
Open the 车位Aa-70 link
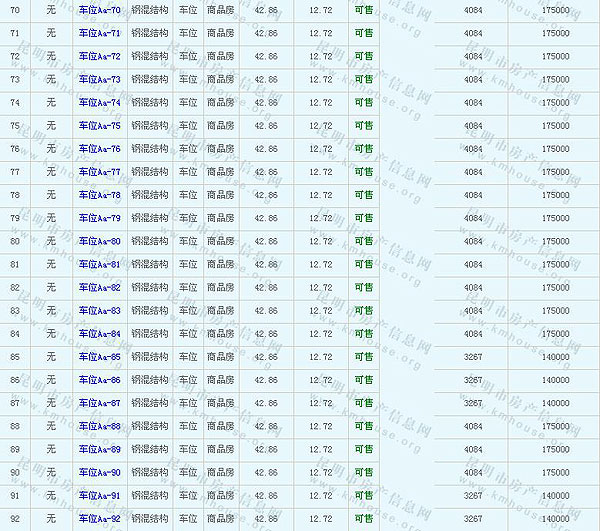coord(99,10)
